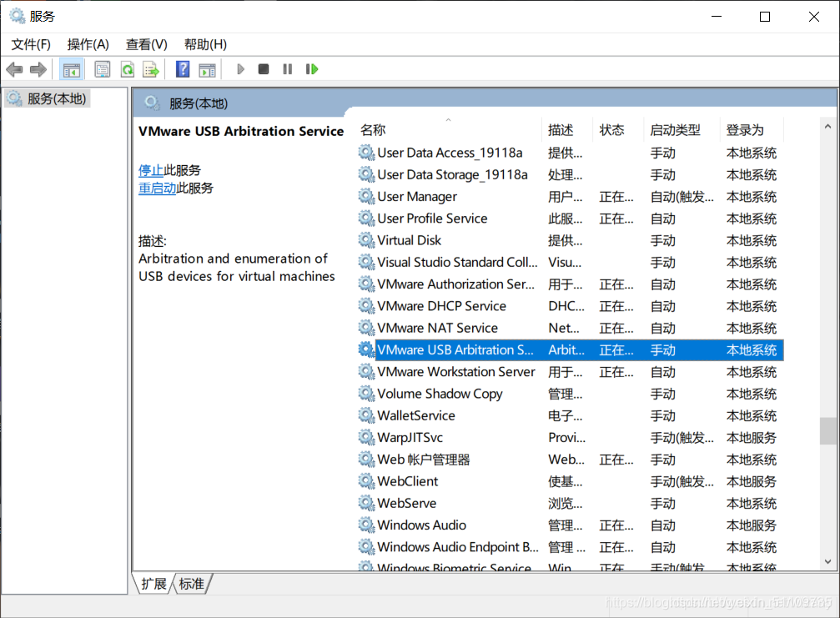Viewport: 840px width, 618px height.
Task: Select VMware Workstation Server row
Action: click(x=570, y=372)
